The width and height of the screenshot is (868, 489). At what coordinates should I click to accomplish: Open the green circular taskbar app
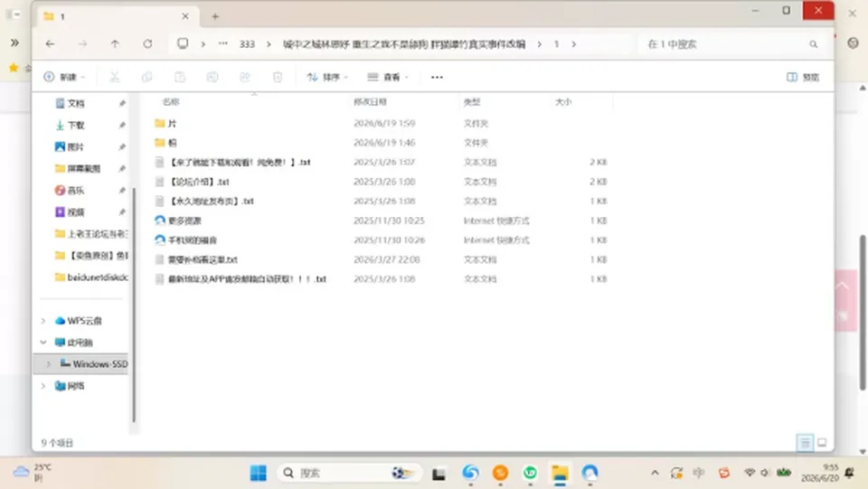coord(531,473)
